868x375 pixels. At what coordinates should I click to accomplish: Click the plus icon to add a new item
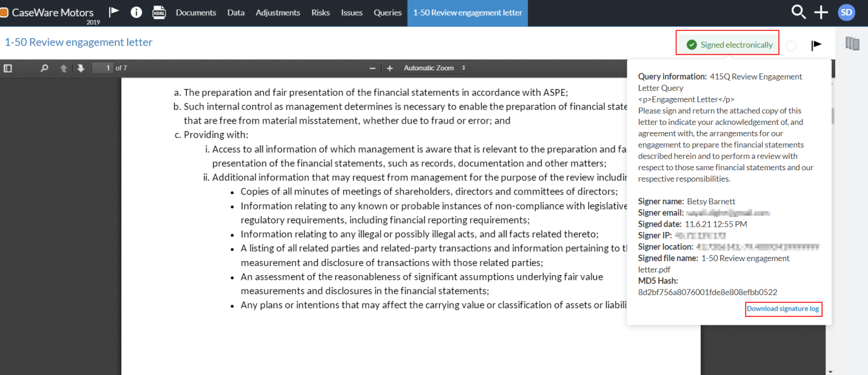point(821,12)
